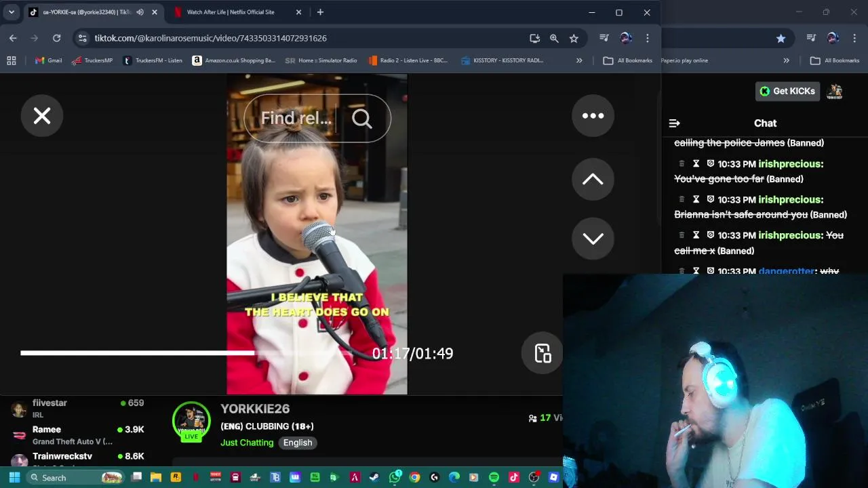The width and height of the screenshot is (868, 488).
Task: Click the YORKKIE26 channel name
Action: pyautogui.click(x=255, y=409)
